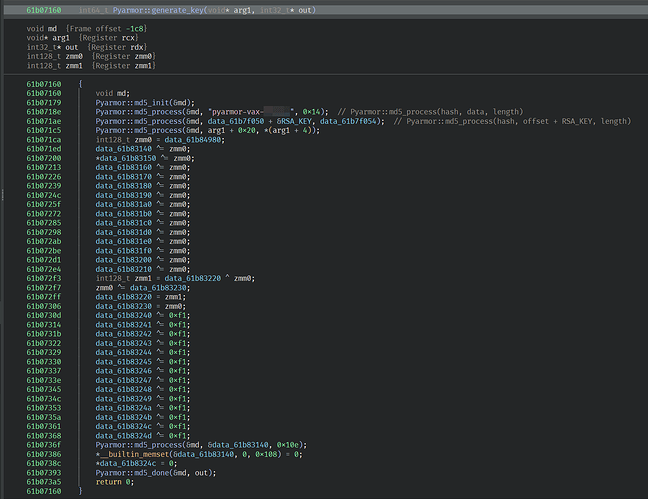Click data_61b8324d symbol
Screen dimensions: 648x499
click(124, 436)
